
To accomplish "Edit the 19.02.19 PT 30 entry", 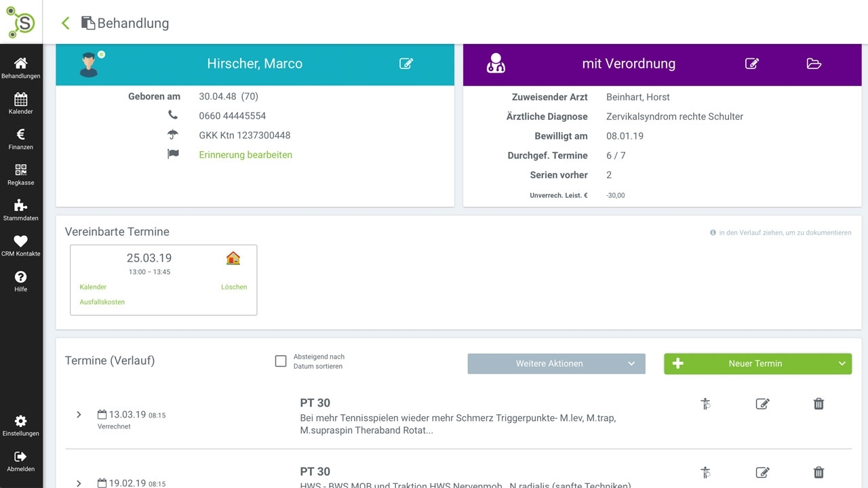I will (x=762, y=472).
